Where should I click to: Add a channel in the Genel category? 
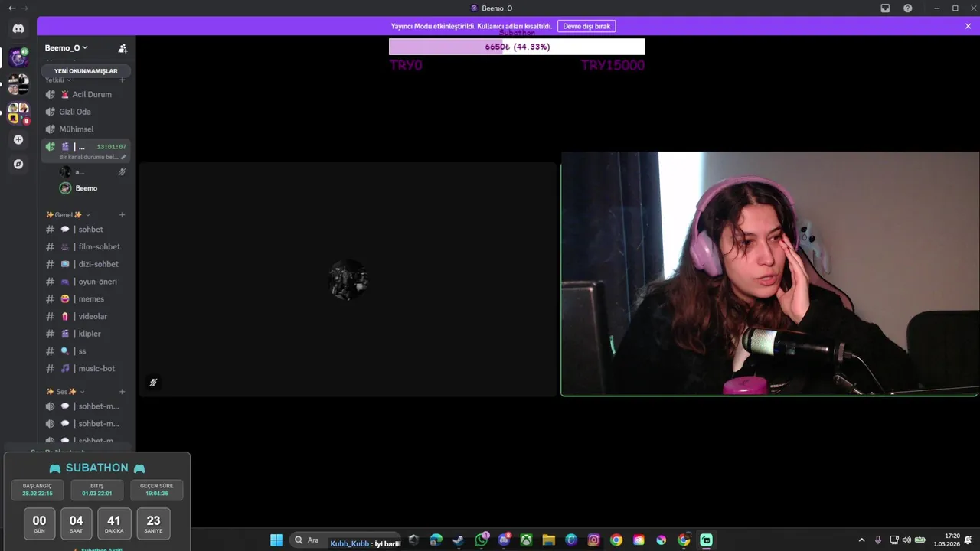[122, 215]
